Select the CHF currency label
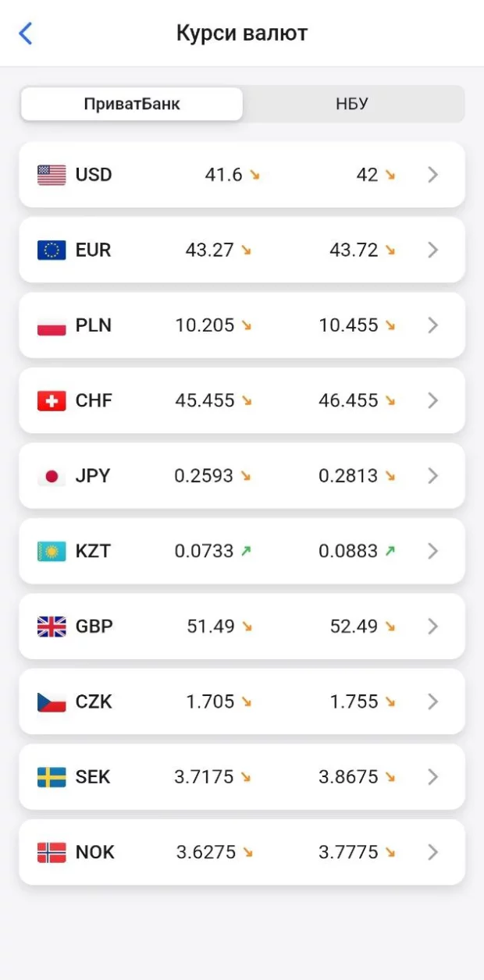Screen dimensions: 484x980 click(x=94, y=400)
